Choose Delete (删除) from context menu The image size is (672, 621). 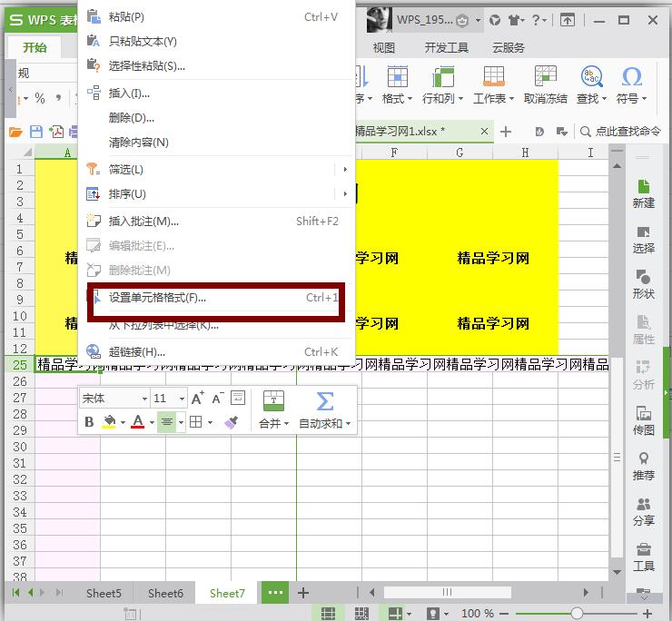(x=216, y=117)
